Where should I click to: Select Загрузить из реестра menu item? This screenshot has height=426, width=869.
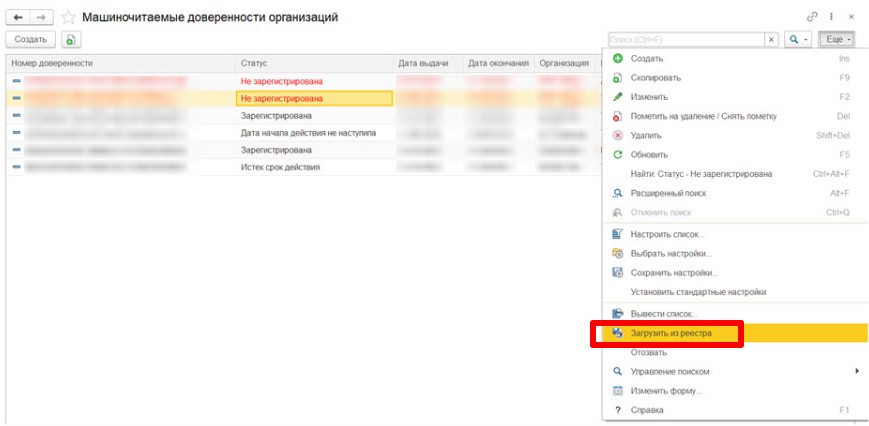665,333
